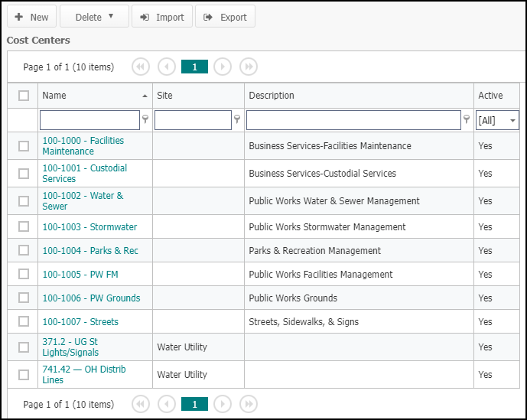The image size is (527, 420).
Task: Click the top previous-page arrow icon
Action: [167, 67]
